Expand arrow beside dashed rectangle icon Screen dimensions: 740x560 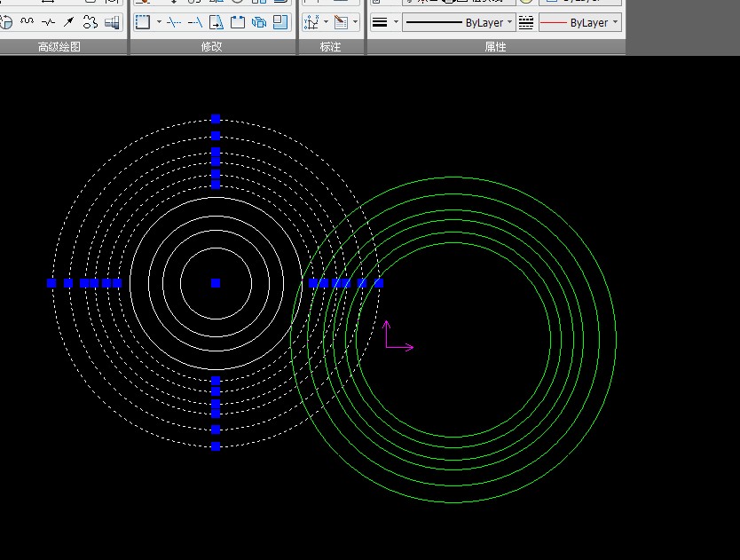(x=159, y=21)
